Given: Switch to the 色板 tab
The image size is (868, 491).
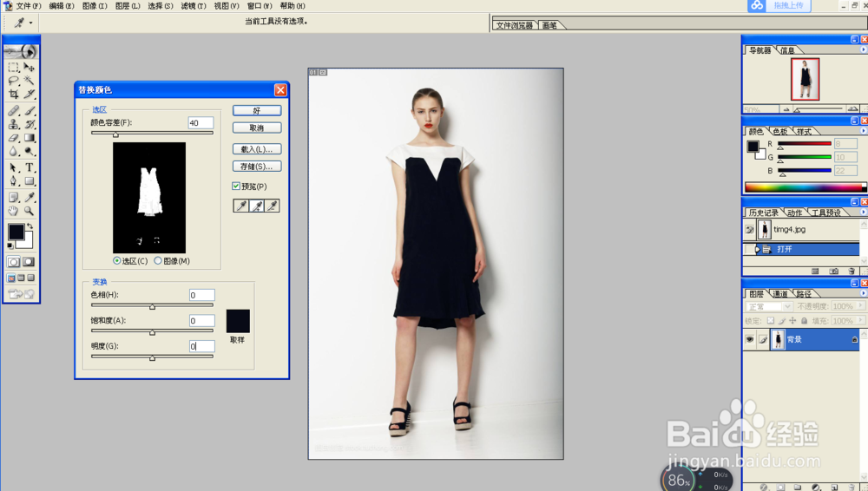Looking at the screenshot, I should 780,132.
